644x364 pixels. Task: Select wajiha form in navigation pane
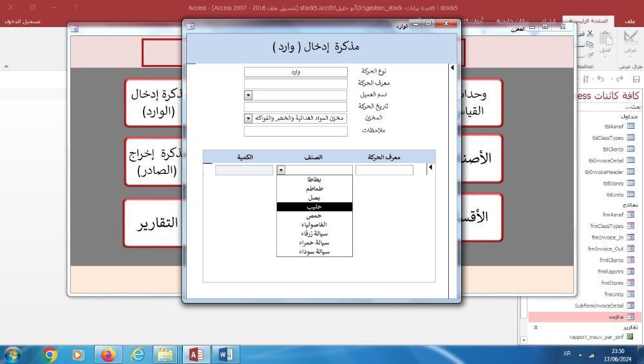coord(584,317)
